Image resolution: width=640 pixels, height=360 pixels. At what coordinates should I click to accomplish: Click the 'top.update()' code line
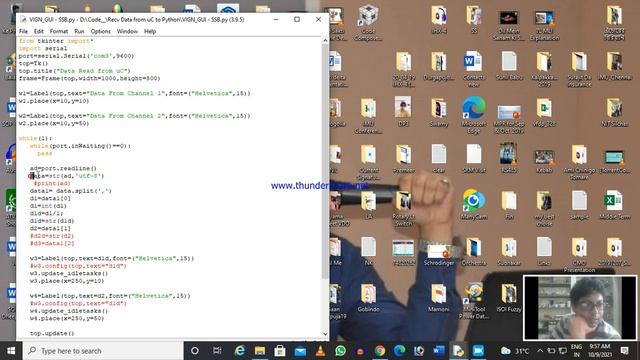click(x=52, y=333)
